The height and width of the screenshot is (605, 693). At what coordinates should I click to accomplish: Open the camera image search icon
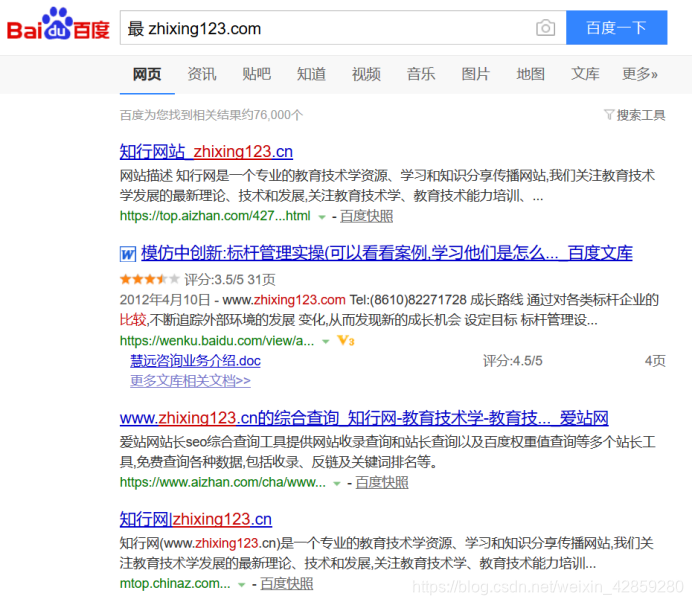545,28
